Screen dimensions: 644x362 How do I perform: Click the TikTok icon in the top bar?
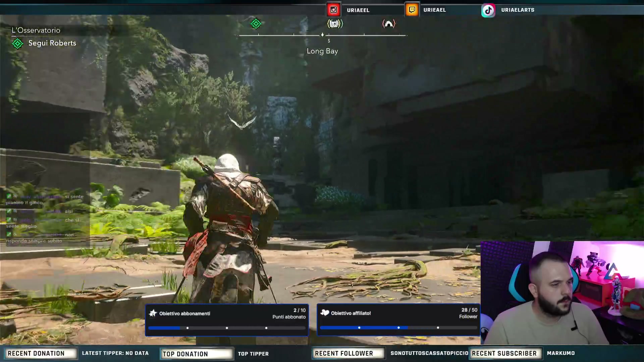(488, 10)
